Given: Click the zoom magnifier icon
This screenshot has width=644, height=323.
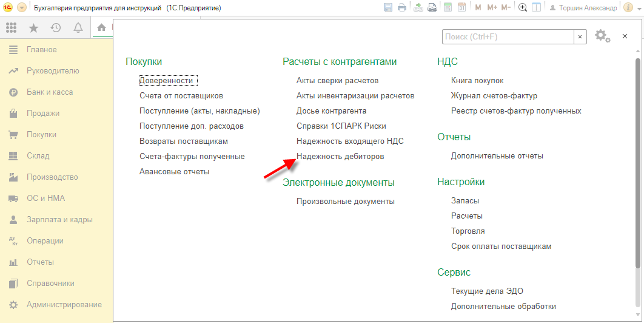Looking at the screenshot, I should [523, 7].
